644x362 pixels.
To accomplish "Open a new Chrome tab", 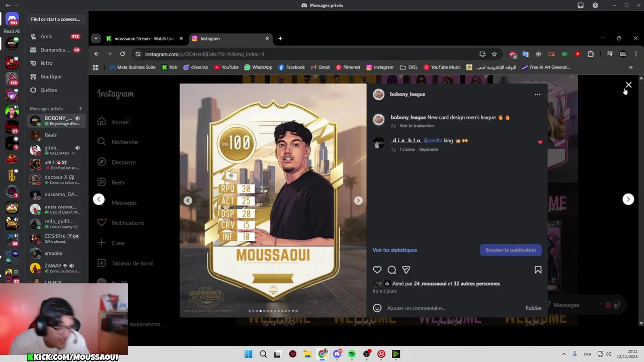I will (x=280, y=38).
